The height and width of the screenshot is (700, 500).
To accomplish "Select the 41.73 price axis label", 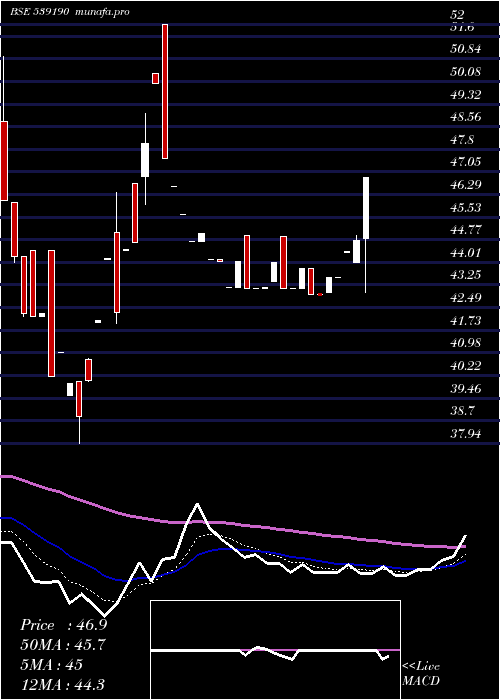I will click(x=466, y=321).
